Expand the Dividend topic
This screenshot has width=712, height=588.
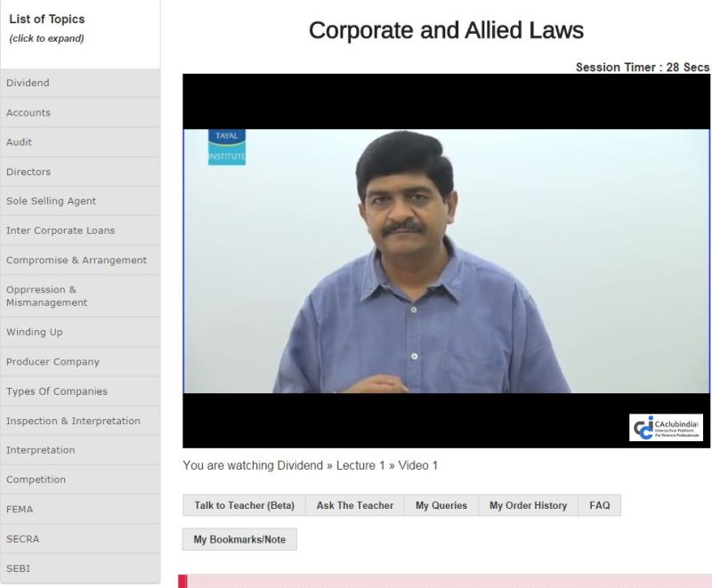[80, 84]
